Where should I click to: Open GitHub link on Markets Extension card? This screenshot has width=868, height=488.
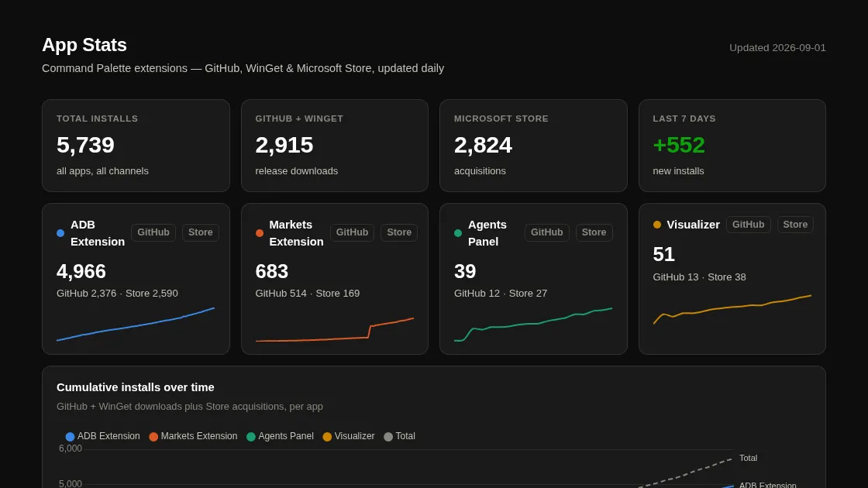pos(352,232)
